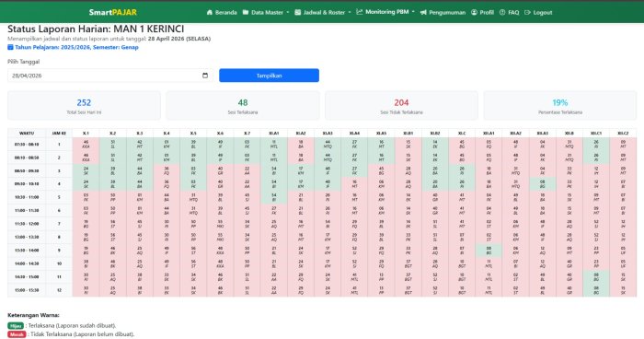Viewport: 644px width, 339px height.
Task: Click the Status Laporan Harian: MAN 1 KERINCI heading
Action: (96, 29)
